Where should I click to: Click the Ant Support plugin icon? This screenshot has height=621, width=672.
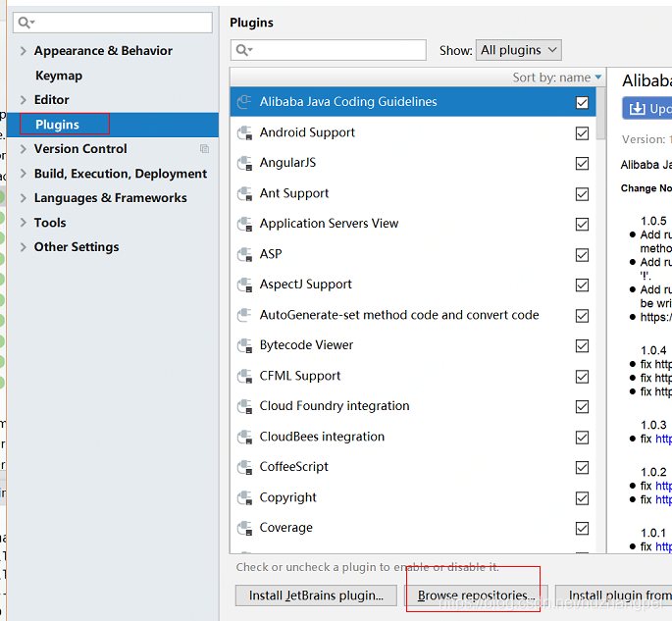coord(244,193)
